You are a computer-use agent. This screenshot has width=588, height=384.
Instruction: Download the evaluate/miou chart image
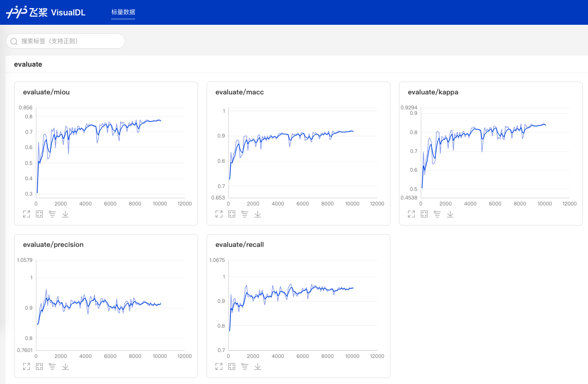point(65,214)
